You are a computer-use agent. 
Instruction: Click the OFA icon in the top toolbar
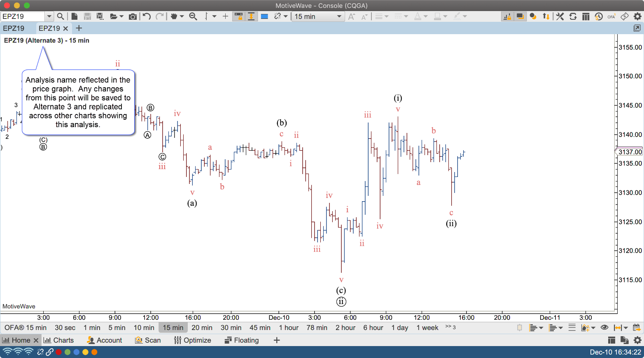611,16
